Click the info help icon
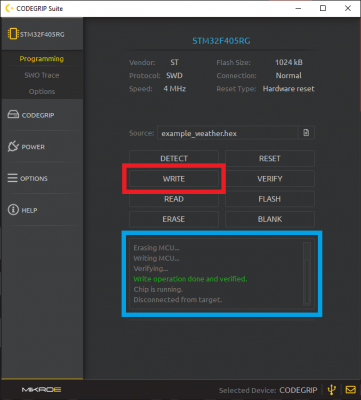Viewport: 361px width, 400px height. tap(13, 210)
